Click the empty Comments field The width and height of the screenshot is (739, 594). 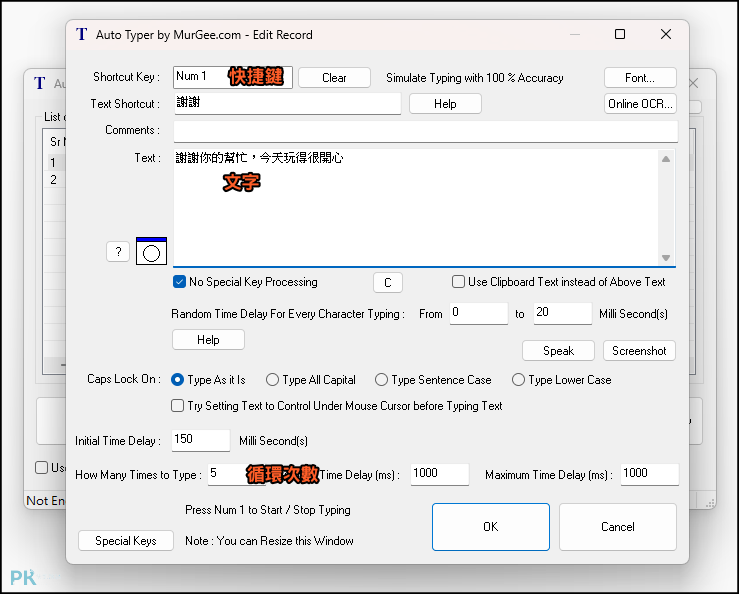[426, 131]
